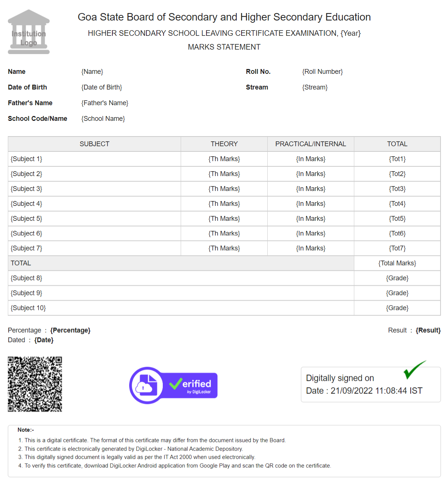Click the Verified by DigiLocker badge
Screen dimensions: 448x486
point(174,385)
